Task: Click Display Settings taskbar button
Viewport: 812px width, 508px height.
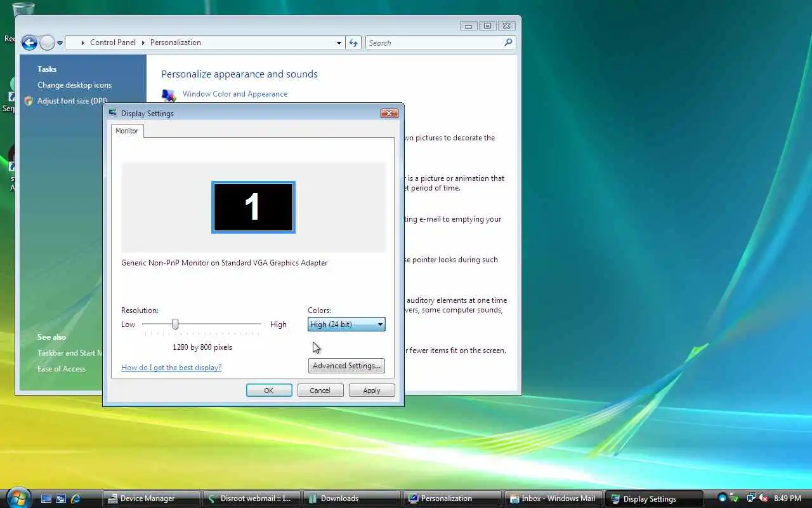Action: (654, 498)
